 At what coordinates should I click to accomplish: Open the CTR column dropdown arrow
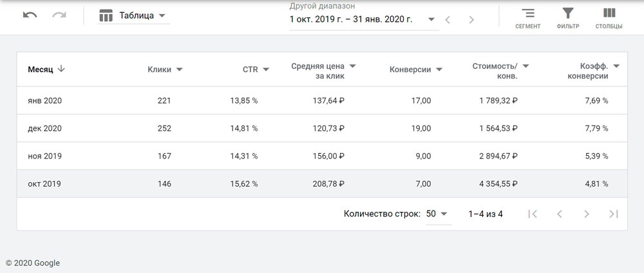click(x=266, y=70)
